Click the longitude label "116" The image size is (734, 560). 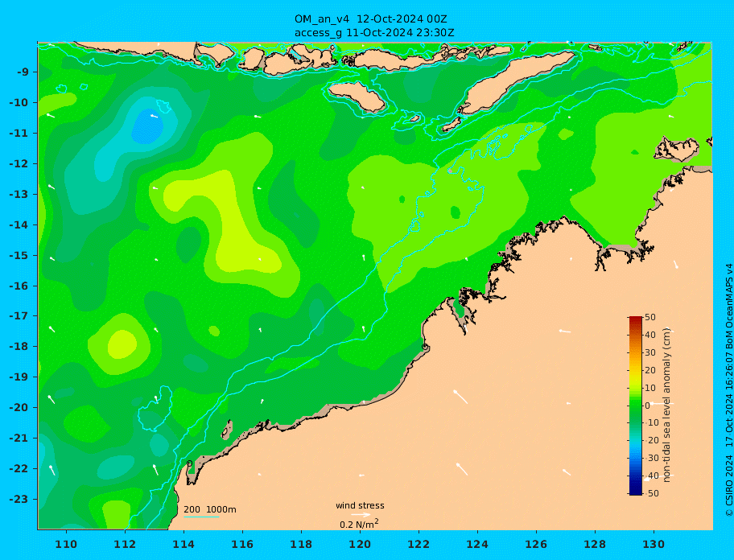pos(242,544)
